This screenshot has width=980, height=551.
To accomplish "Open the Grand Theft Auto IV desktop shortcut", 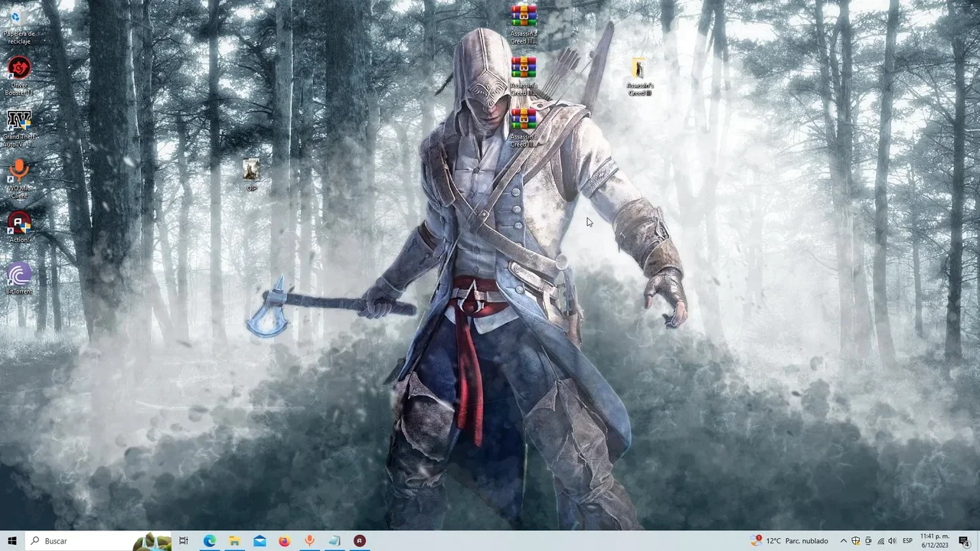I will [x=19, y=129].
